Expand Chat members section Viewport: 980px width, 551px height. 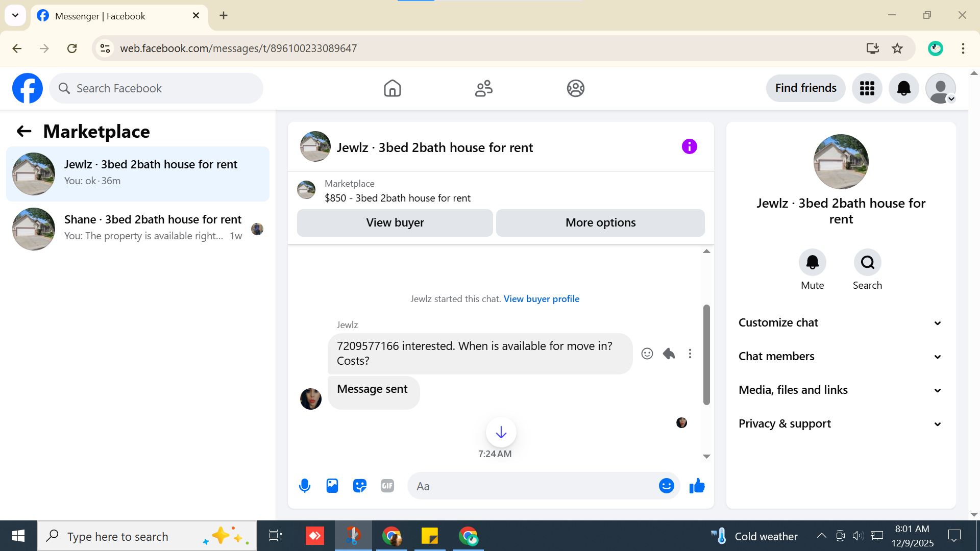coord(840,357)
